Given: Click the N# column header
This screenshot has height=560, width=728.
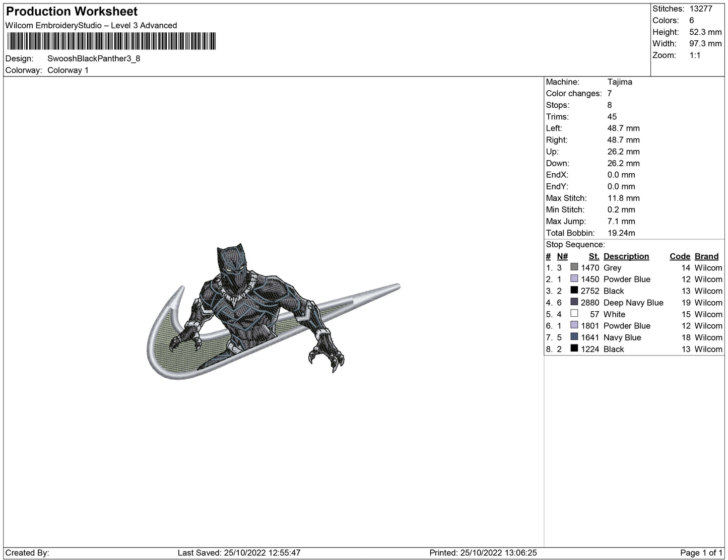Looking at the screenshot, I should tap(562, 256).
